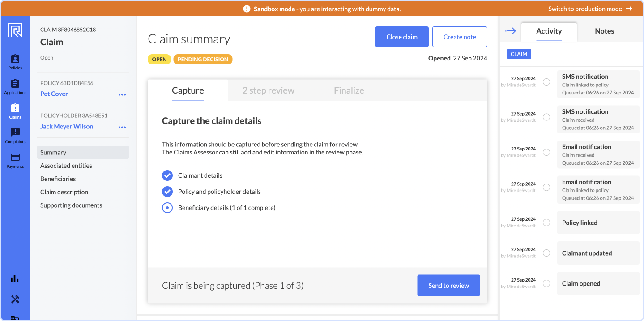Collapse the activity panel with arrow icon
Screen dimensions: 644x321
click(511, 31)
